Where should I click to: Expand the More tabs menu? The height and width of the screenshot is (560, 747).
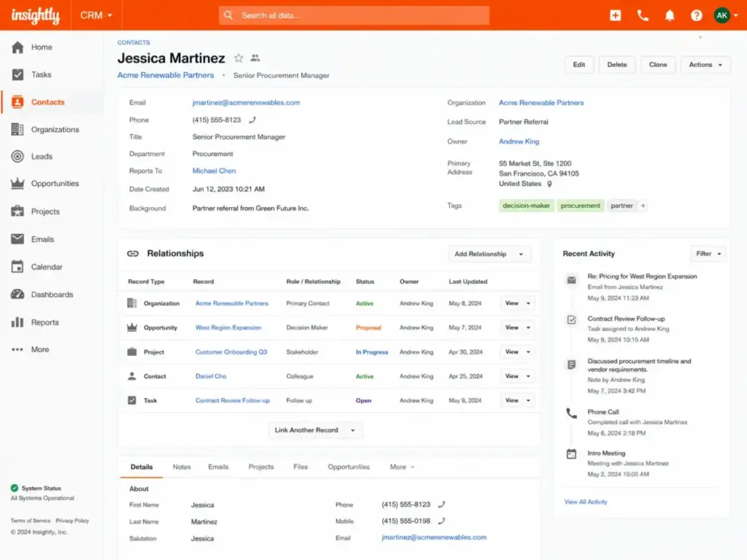click(x=402, y=467)
